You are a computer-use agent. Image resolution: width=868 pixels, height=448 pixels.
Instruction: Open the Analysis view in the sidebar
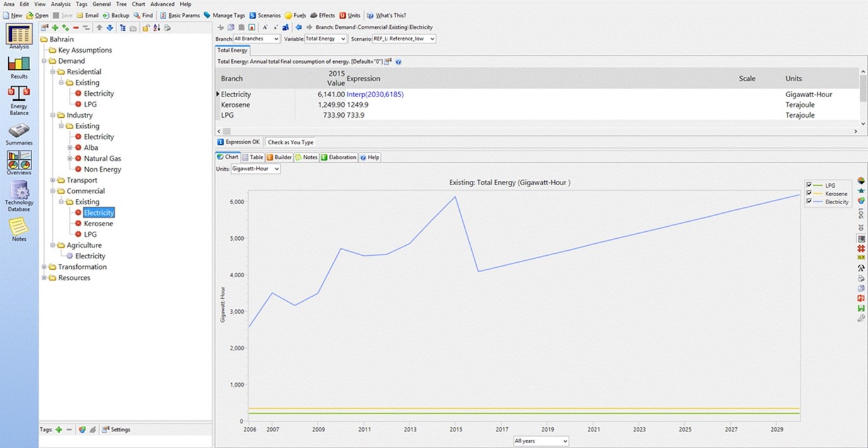pos(19,37)
